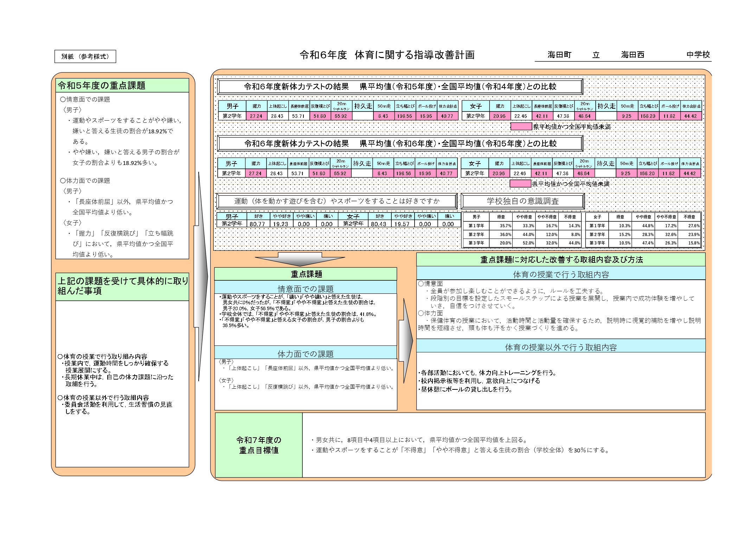The width and height of the screenshot is (756, 534).
Task: Click the 学校独自の意識調査 heading
Action: click(523, 201)
